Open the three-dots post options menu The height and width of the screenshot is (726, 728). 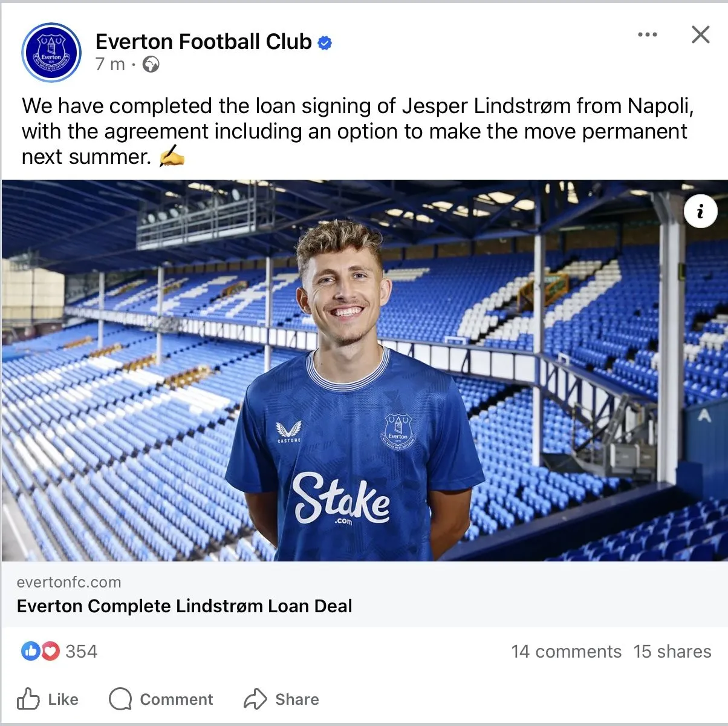(x=647, y=34)
